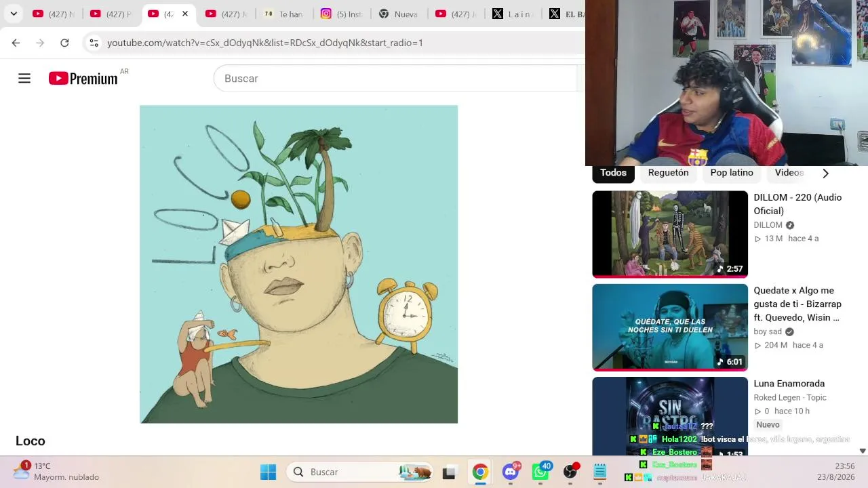Select the "Videos" filter chip

(x=789, y=173)
